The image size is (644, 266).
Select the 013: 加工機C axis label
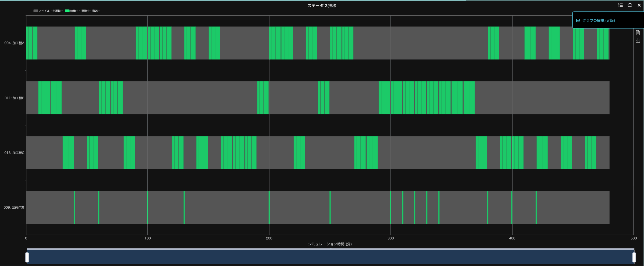tap(14, 153)
